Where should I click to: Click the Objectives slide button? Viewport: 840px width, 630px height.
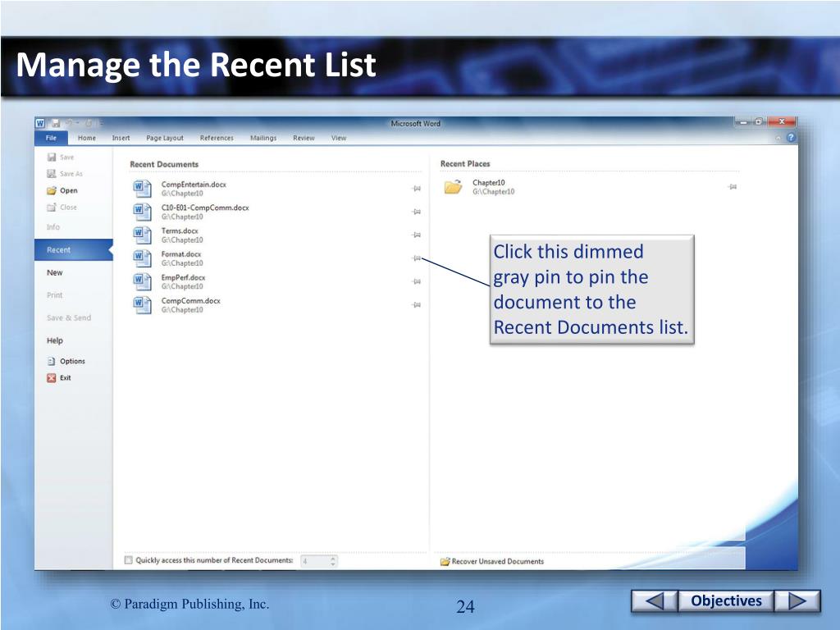point(726,600)
